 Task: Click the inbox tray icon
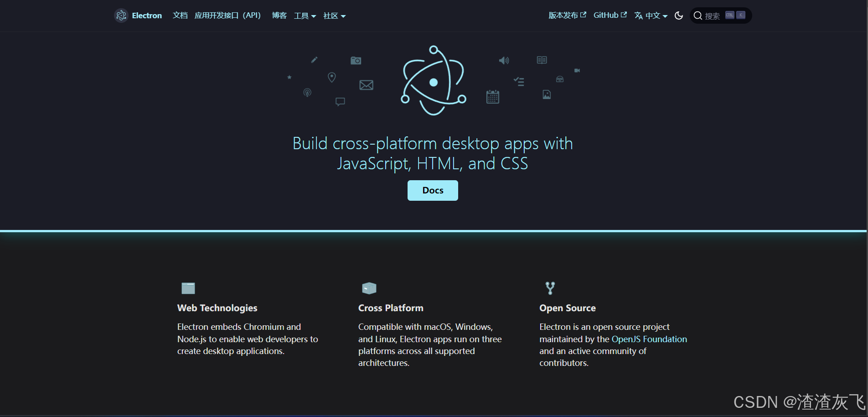pyautogui.click(x=560, y=79)
